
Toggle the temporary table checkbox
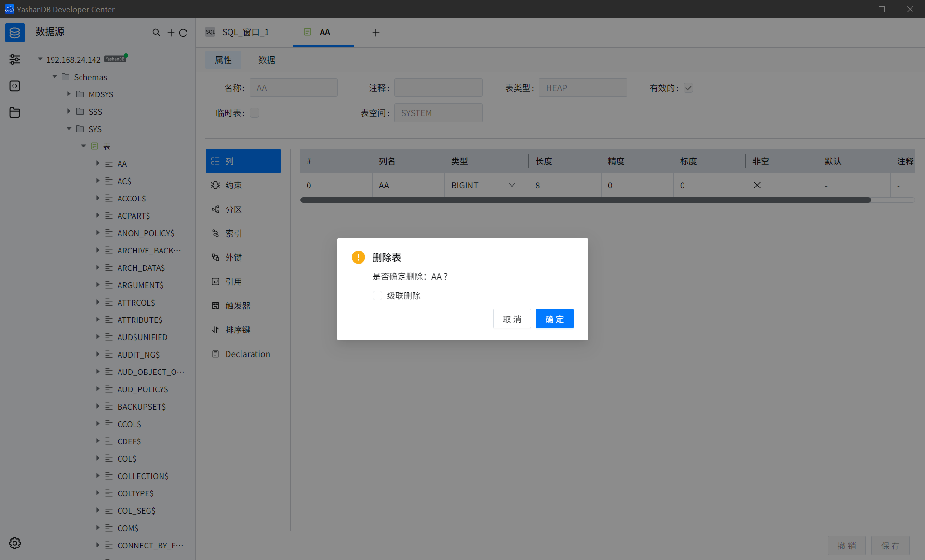click(255, 113)
